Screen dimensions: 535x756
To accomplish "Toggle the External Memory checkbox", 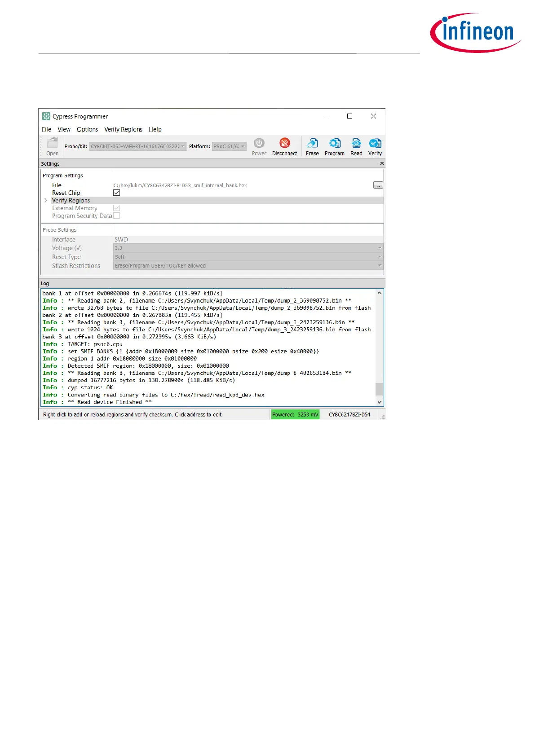I will pyautogui.click(x=116, y=208).
